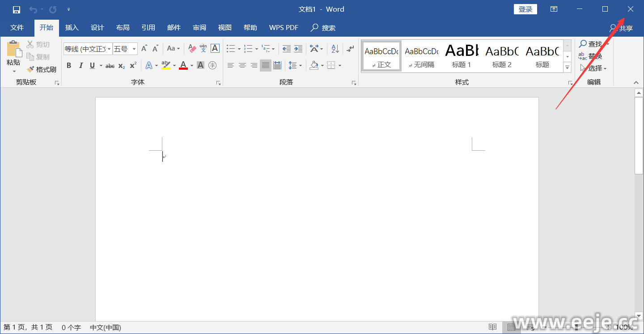Toggle strikethrough abc formatting
Viewport: 644px width, 334px height.
click(110, 66)
